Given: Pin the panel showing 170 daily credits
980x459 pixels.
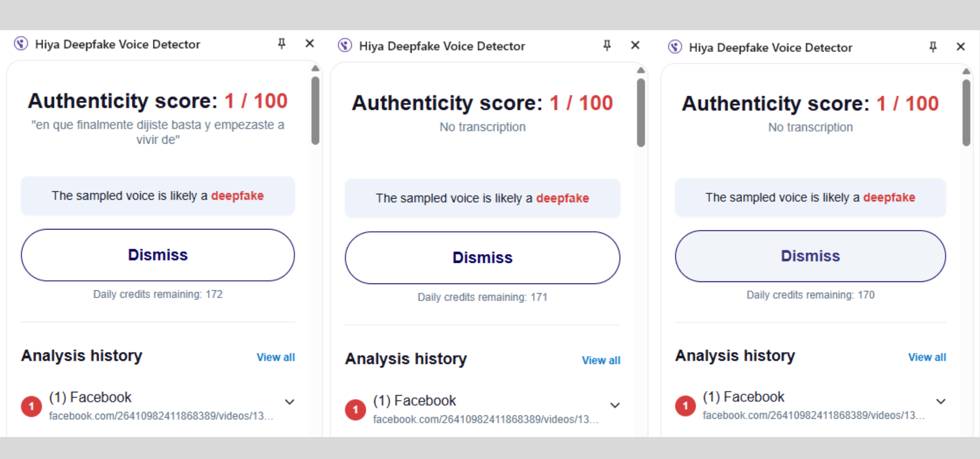Looking at the screenshot, I should (933, 47).
